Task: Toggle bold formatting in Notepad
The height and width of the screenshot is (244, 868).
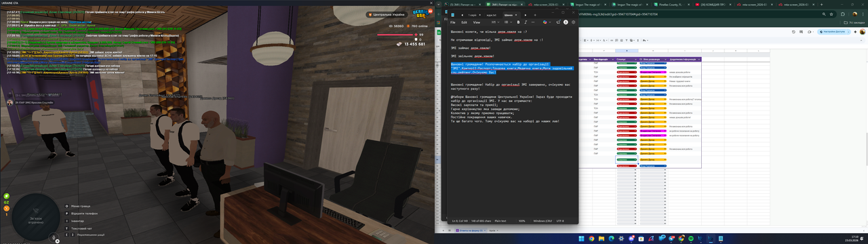Action: pyautogui.click(x=519, y=22)
